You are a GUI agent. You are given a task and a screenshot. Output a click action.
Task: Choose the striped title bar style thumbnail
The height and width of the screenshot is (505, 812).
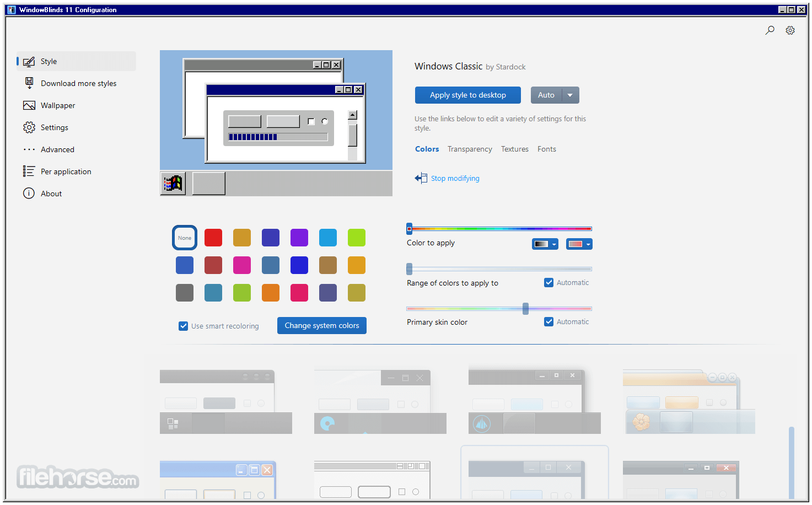point(372,480)
